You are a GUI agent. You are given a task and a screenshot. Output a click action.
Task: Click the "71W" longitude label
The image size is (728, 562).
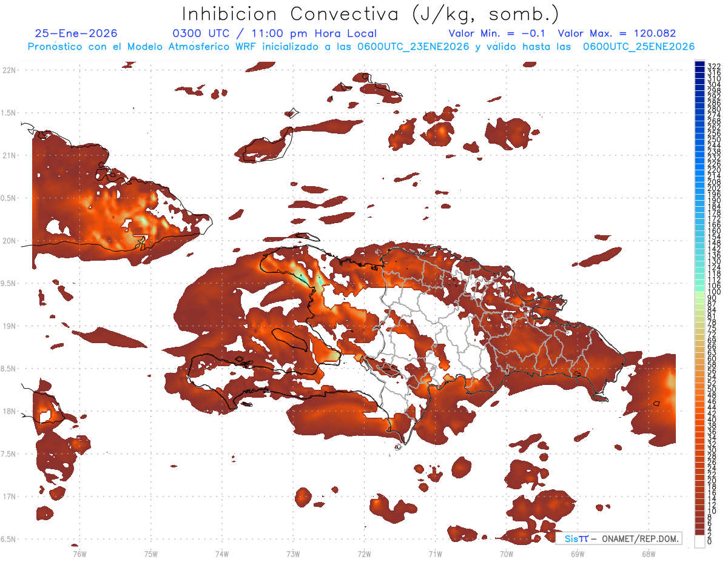(435, 554)
